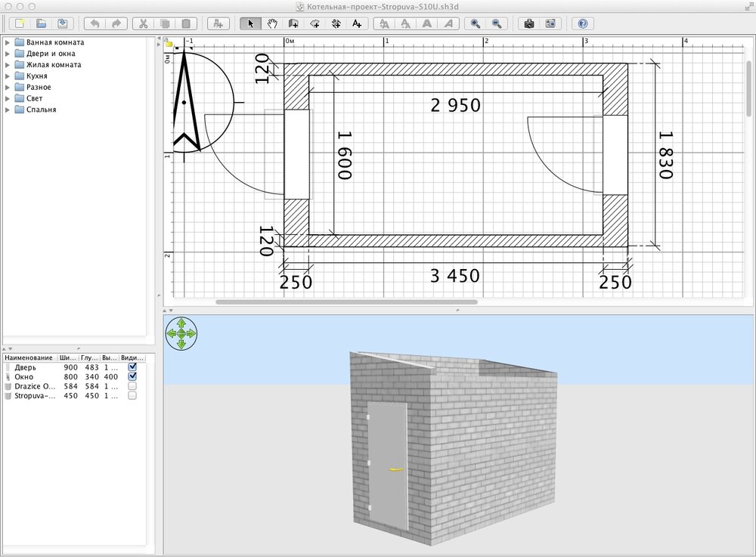Image resolution: width=756 pixels, height=557 pixels.
Task: Open the Create photo camera tool
Action: 529,23
